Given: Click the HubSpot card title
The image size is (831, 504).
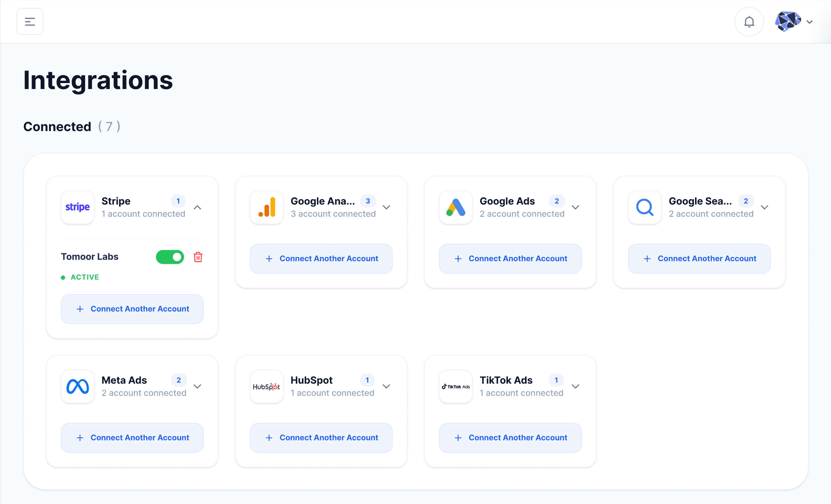Looking at the screenshot, I should 311,380.
